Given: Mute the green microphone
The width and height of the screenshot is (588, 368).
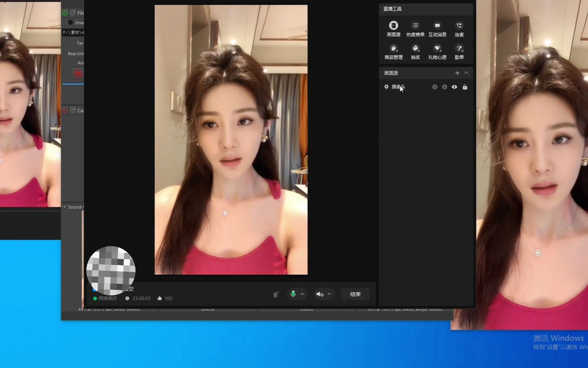Looking at the screenshot, I should tap(293, 294).
